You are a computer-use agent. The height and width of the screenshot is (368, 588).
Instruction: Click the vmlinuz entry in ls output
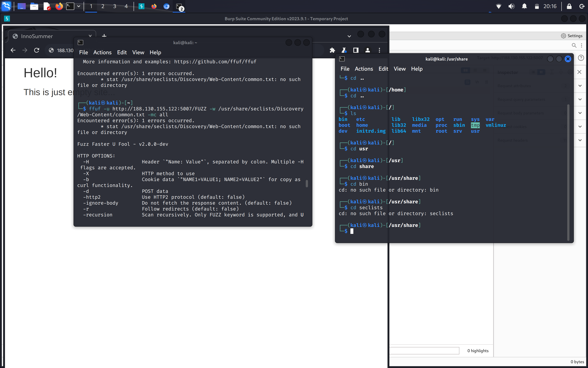[x=496, y=125]
